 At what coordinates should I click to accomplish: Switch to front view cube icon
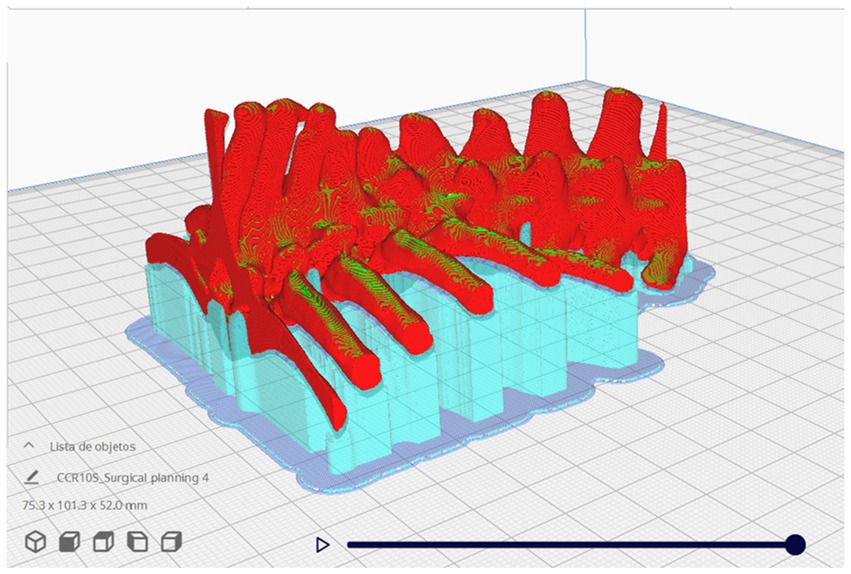coord(69,541)
